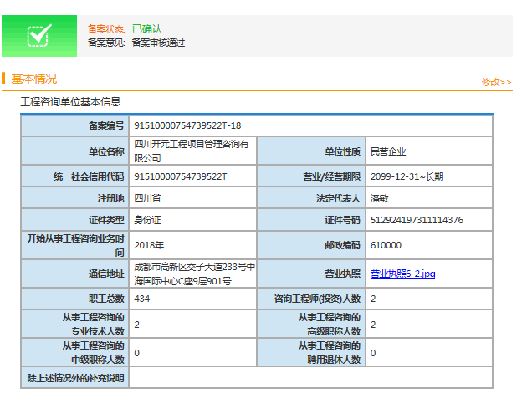
Task: Select the 备案审核通过 opinion text
Action: pyautogui.click(x=158, y=43)
